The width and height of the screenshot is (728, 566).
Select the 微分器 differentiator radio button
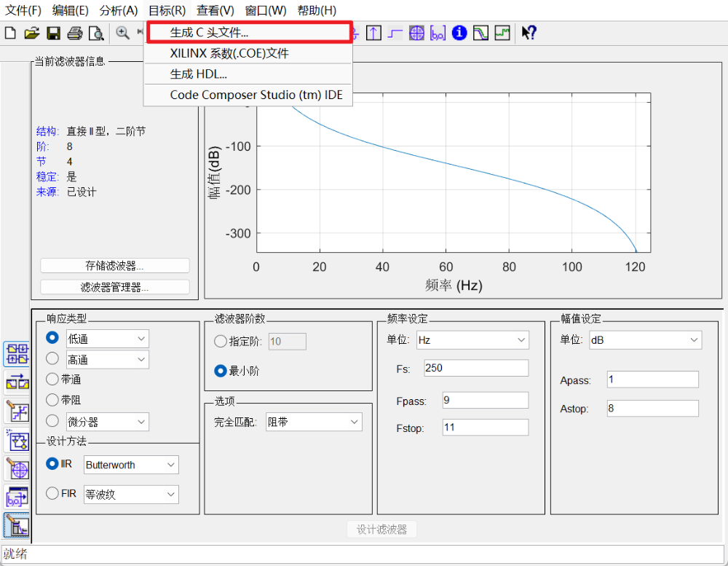pos(52,421)
